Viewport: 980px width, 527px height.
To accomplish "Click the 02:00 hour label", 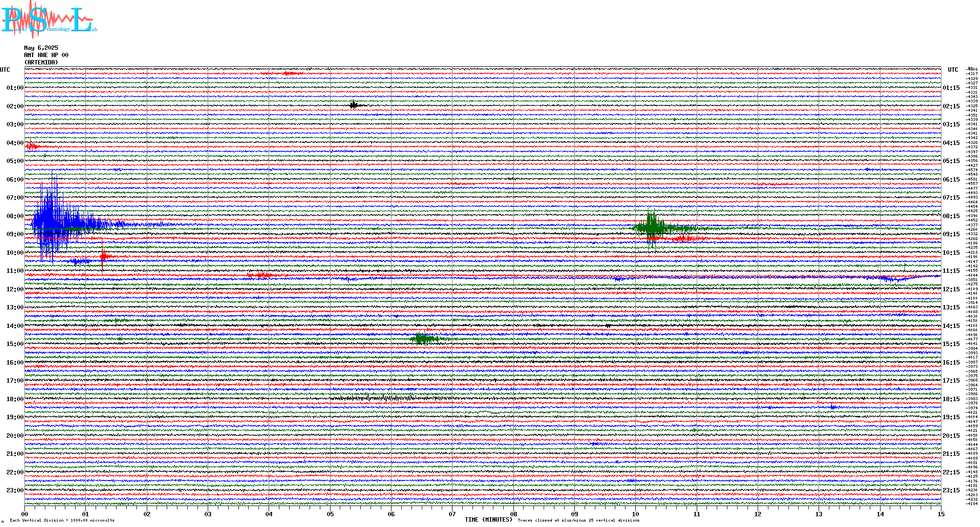I will tap(15, 106).
